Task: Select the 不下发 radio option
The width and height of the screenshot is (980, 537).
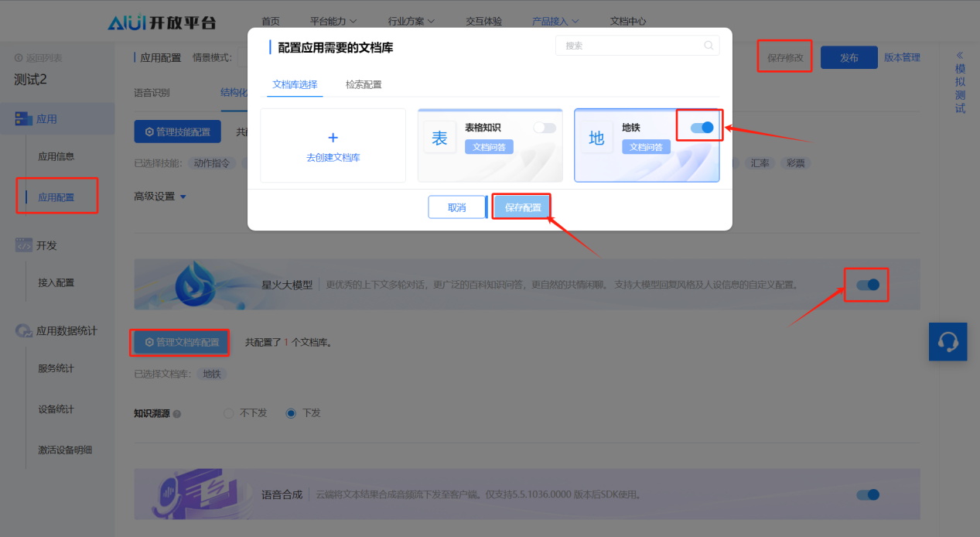Action: click(228, 412)
